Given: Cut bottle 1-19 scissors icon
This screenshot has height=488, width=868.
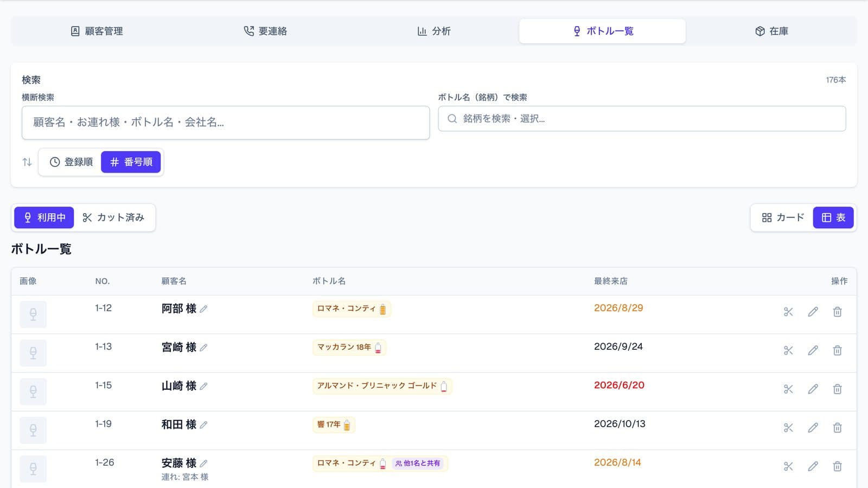Looking at the screenshot, I should pyautogui.click(x=788, y=428).
